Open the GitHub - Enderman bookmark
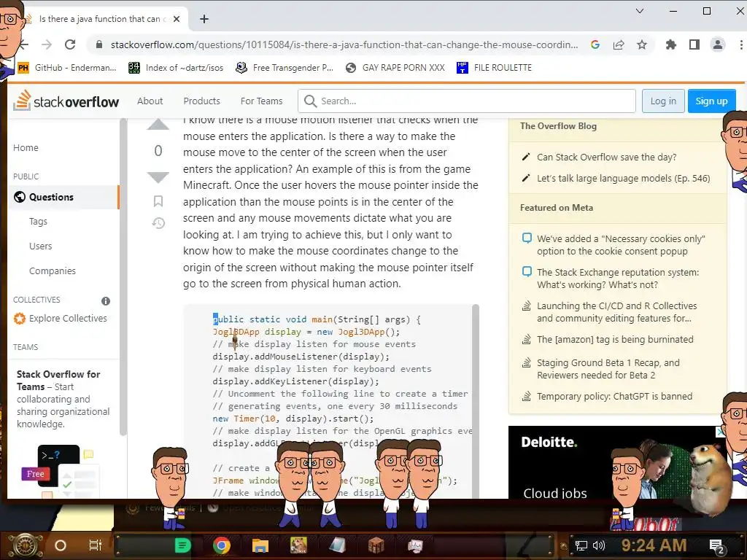Viewport: 747px width, 560px height. [66, 68]
